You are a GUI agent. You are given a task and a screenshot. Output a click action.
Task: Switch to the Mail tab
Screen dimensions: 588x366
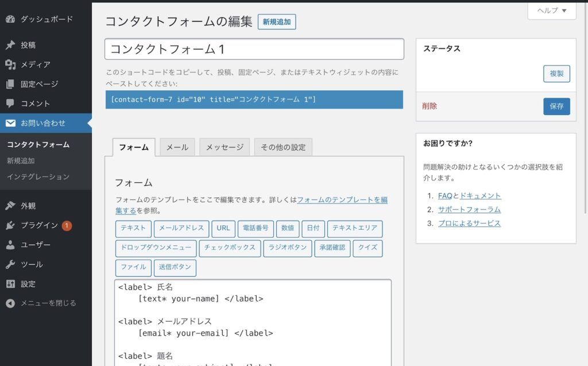pyautogui.click(x=177, y=147)
